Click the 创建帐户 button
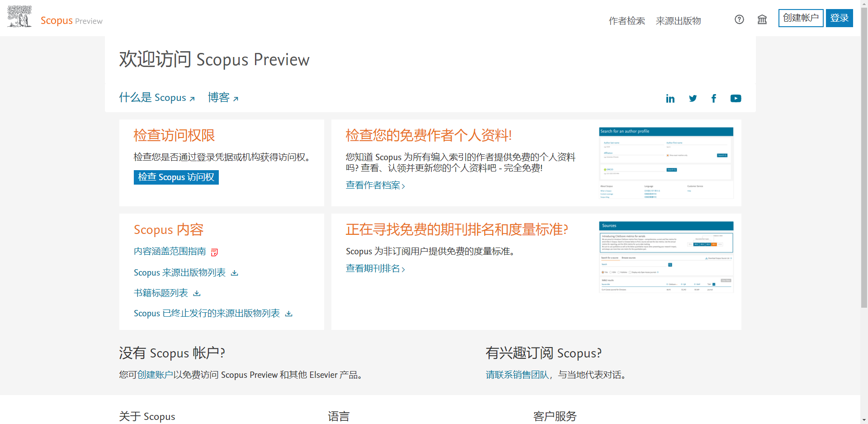The height and width of the screenshot is (424, 868). point(801,18)
